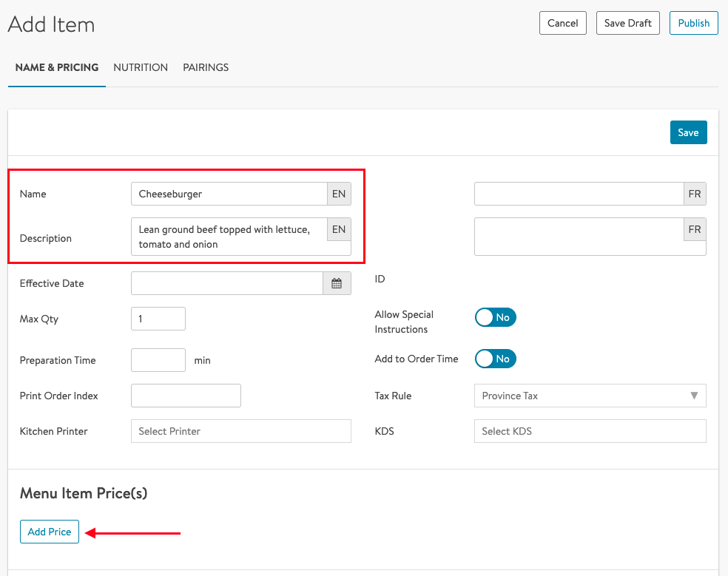This screenshot has width=728, height=576.
Task: Switch to the Nutrition tab
Action: 141,67
